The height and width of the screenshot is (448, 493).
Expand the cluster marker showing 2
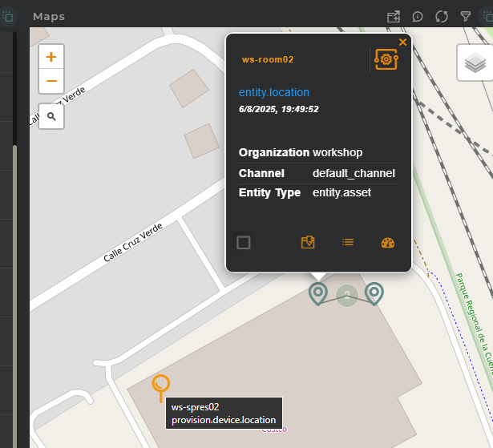[x=346, y=296]
